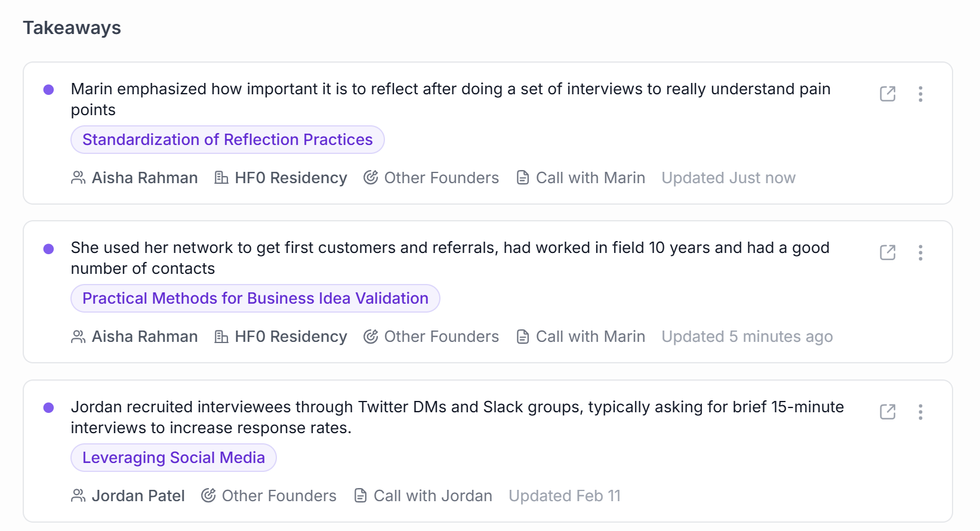Viewport: 980px width, 531px height.
Task: Click purple dot on Marin reflection takeaway
Action: [49, 89]
